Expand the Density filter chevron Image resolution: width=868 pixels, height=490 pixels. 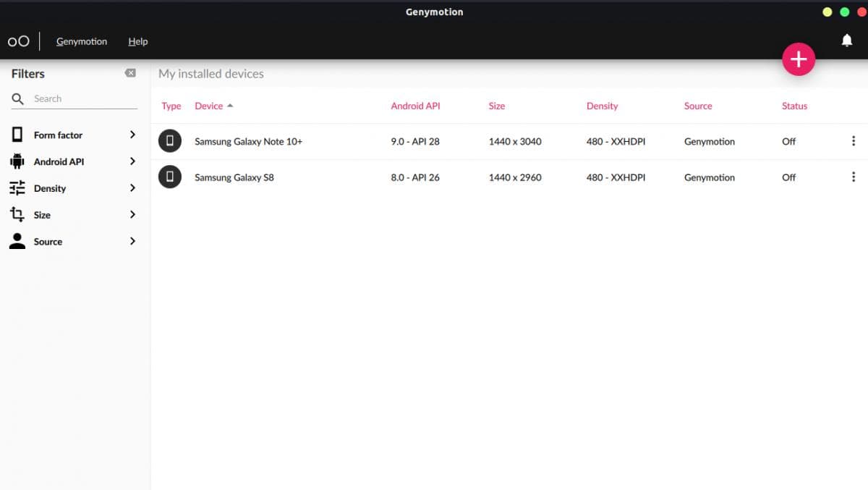click(132, 188)
